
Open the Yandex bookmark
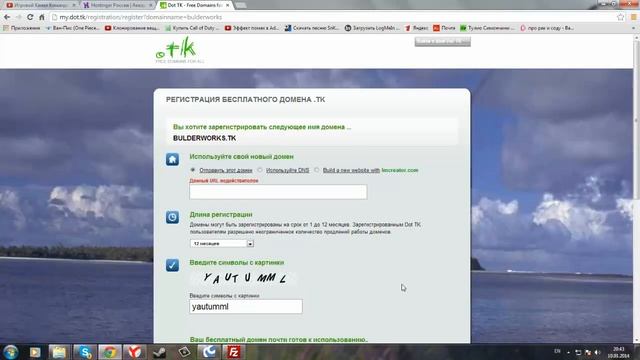click(416, 28)
